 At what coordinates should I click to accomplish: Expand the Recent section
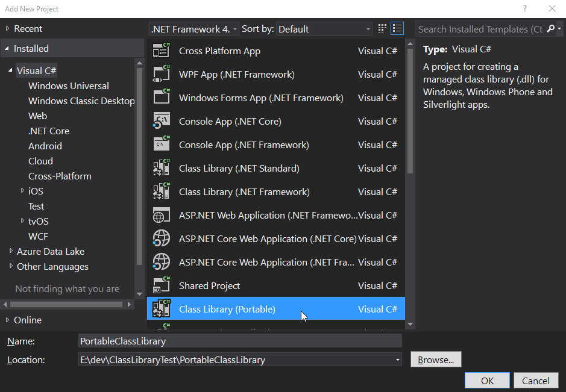click(x=7, y=28)
